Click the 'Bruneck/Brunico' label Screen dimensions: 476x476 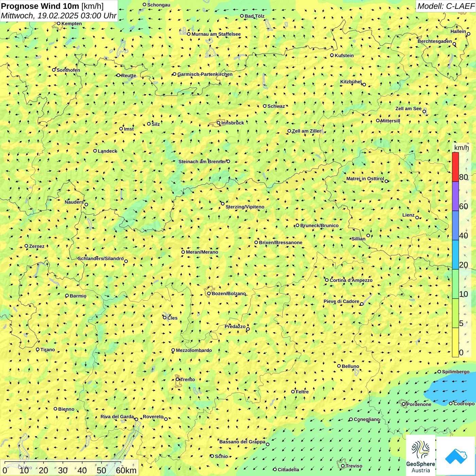coord(319,225)
